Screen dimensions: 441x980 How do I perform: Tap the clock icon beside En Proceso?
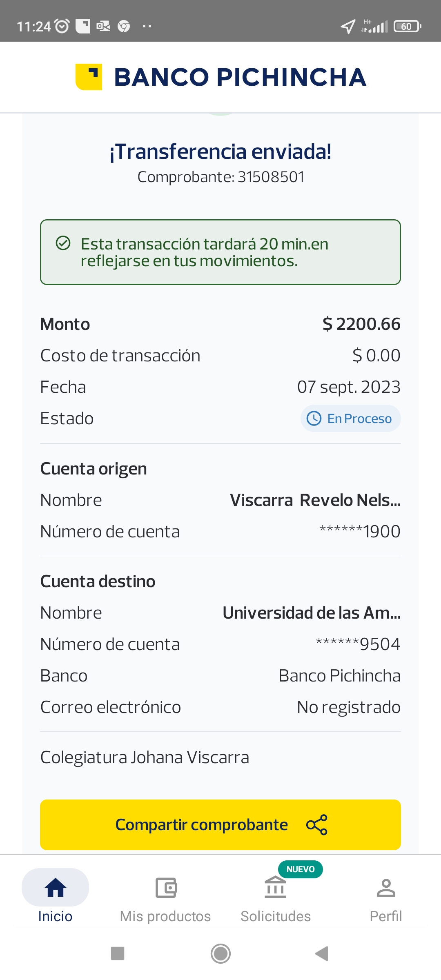(314, 419)
